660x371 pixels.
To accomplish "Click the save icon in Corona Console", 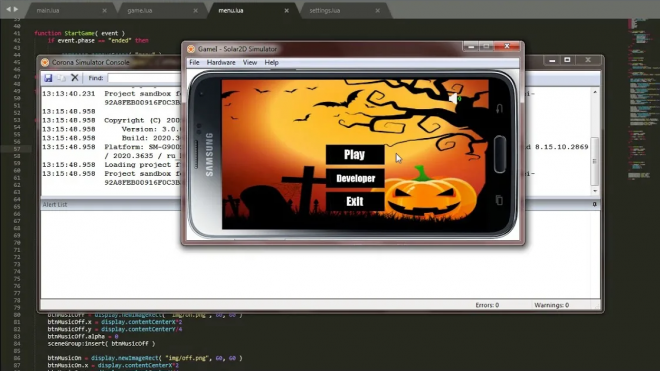I will 48,78.
